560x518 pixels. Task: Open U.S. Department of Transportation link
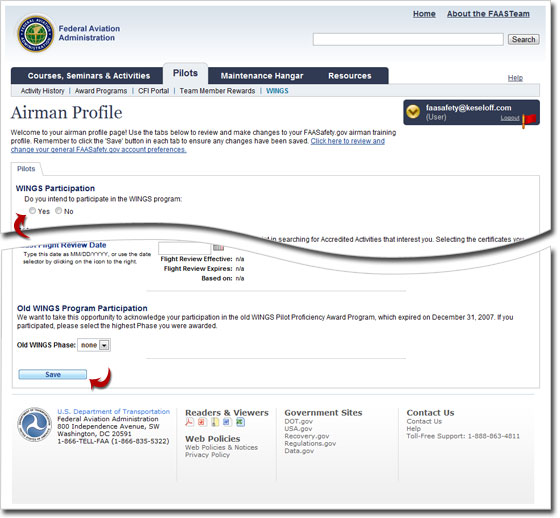coord(114,412)
